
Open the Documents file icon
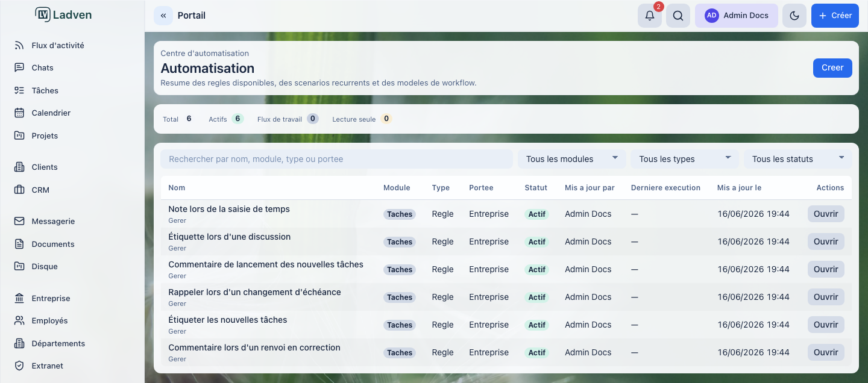[x=19, y=244]
